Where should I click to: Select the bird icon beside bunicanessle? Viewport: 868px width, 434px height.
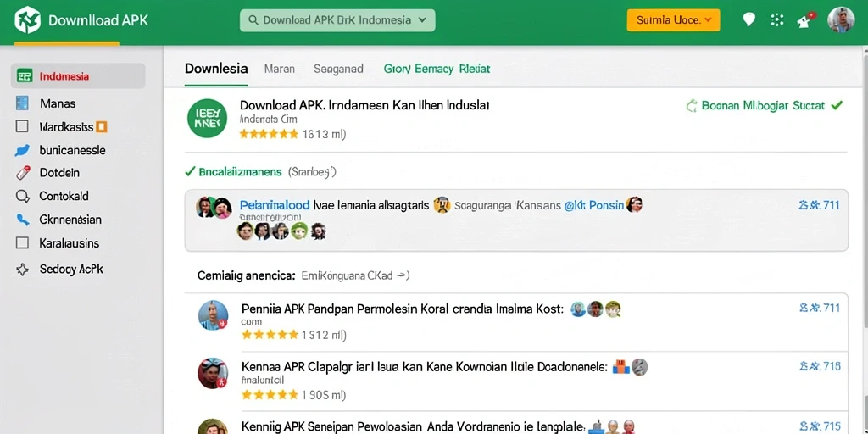(21, 150)
